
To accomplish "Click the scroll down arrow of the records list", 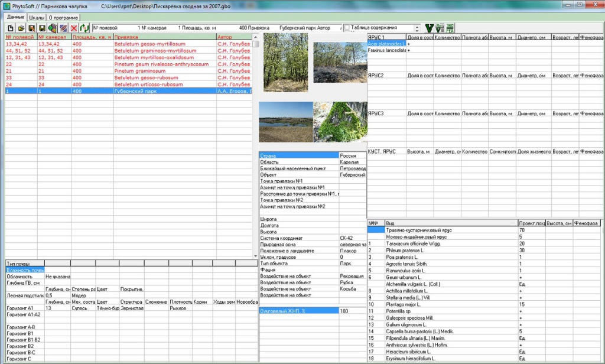I will [x=255, y=255].
